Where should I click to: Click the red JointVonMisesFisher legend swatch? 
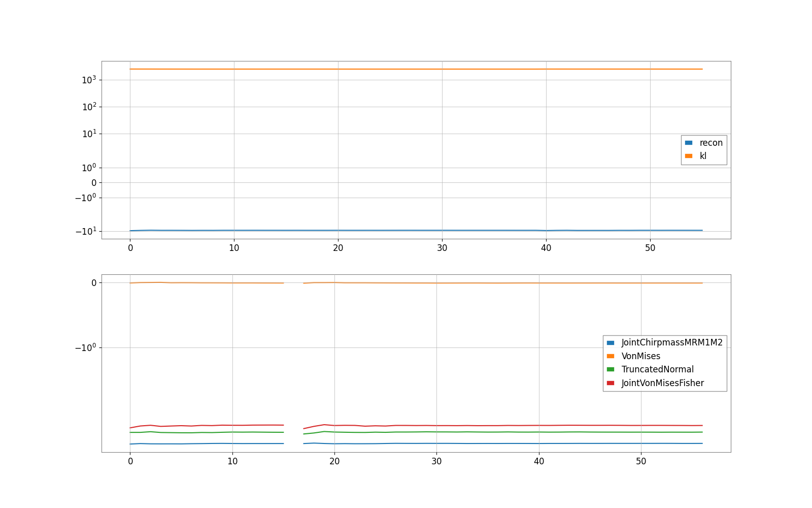611,383
